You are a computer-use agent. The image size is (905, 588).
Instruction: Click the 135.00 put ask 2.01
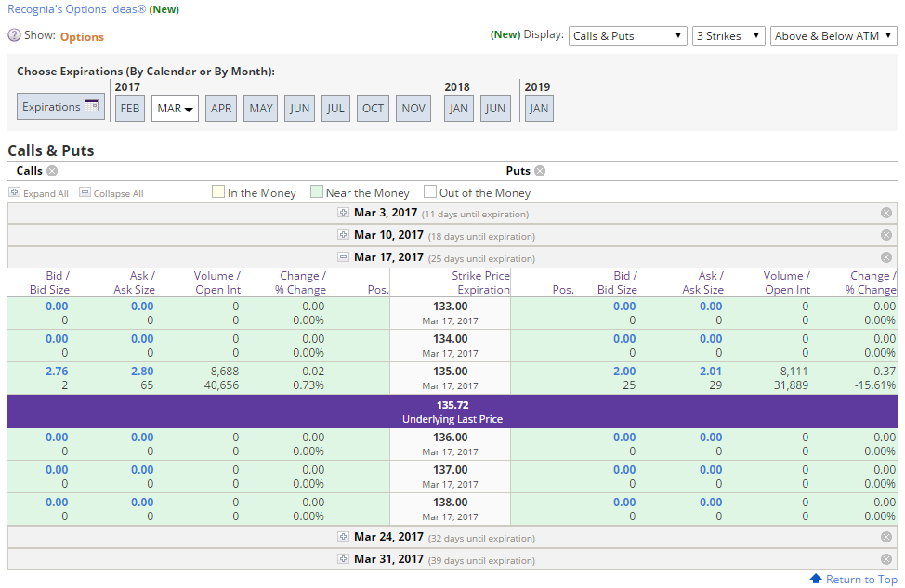tap(711, 371)
